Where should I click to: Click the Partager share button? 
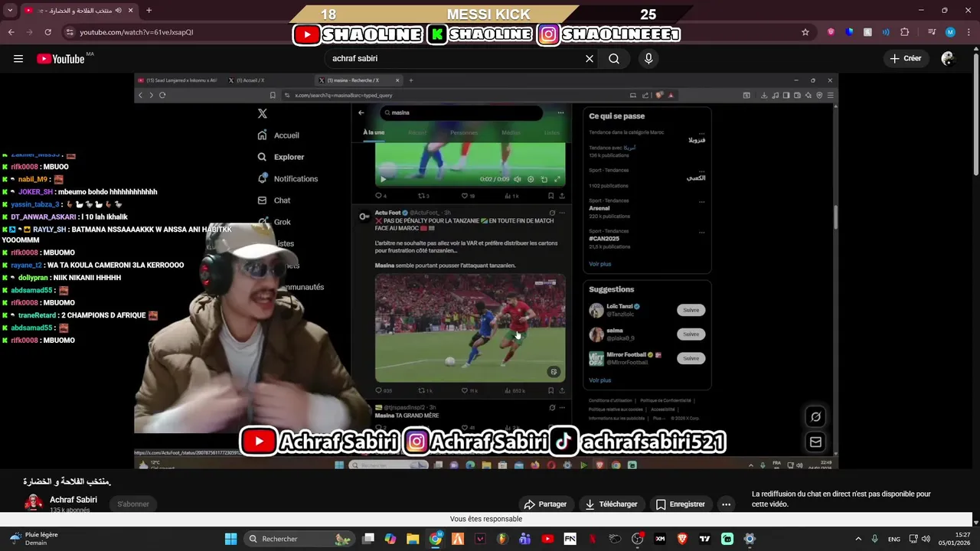point(545,504)
